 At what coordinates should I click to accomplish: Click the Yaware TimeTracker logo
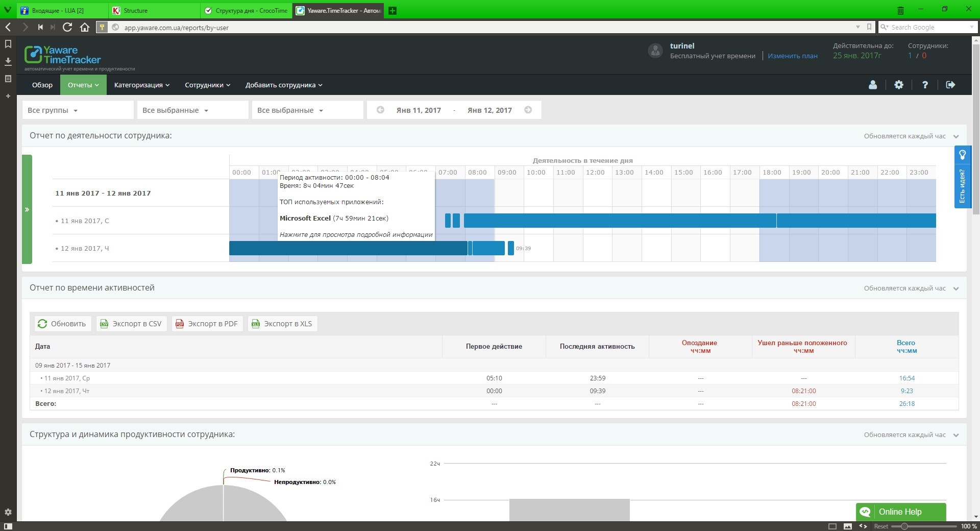coord(63,55)
